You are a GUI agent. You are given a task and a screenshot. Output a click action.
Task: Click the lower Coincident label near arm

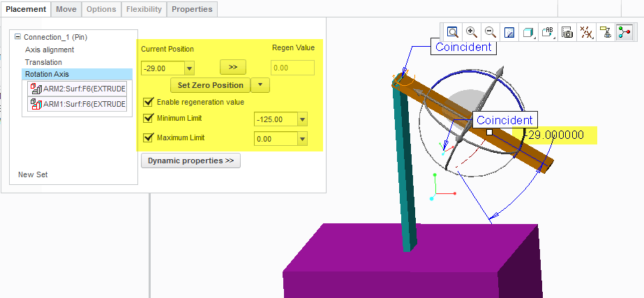pos(504,120)
